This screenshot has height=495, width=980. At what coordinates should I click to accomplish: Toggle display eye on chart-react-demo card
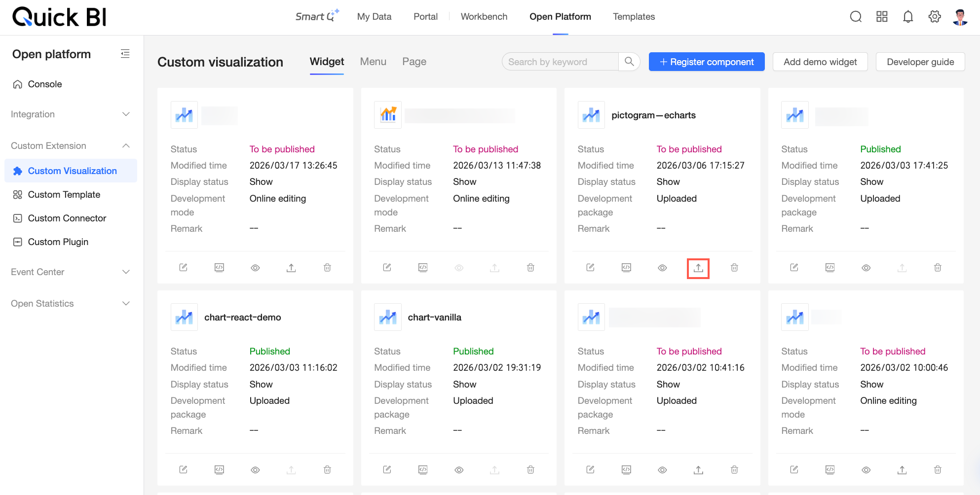255,470
